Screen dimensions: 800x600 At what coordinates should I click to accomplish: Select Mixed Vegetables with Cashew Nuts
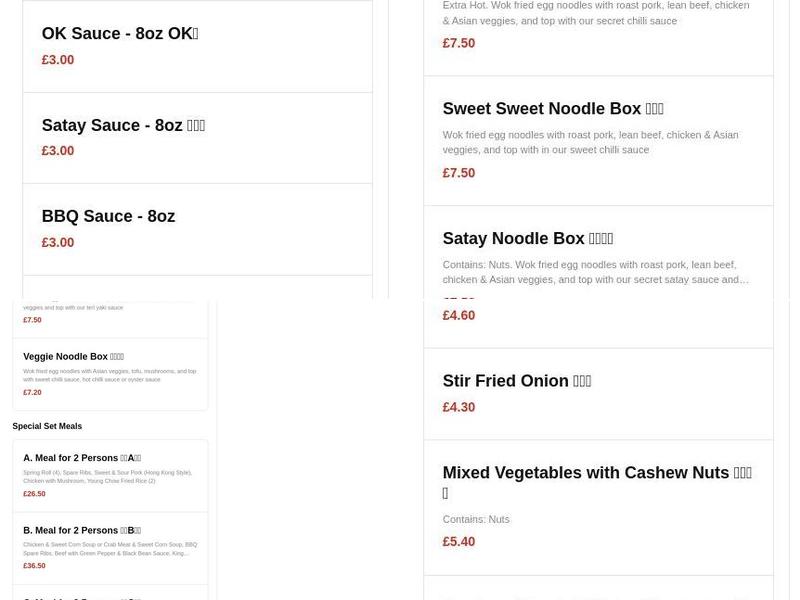click(598, 472)
